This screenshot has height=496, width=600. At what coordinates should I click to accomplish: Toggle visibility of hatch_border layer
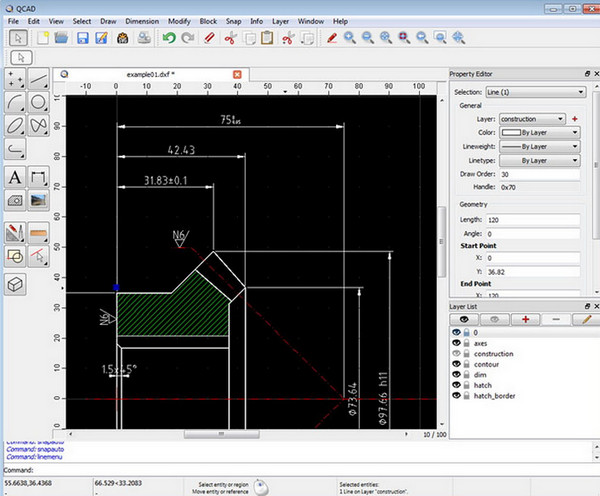(457, 395)
